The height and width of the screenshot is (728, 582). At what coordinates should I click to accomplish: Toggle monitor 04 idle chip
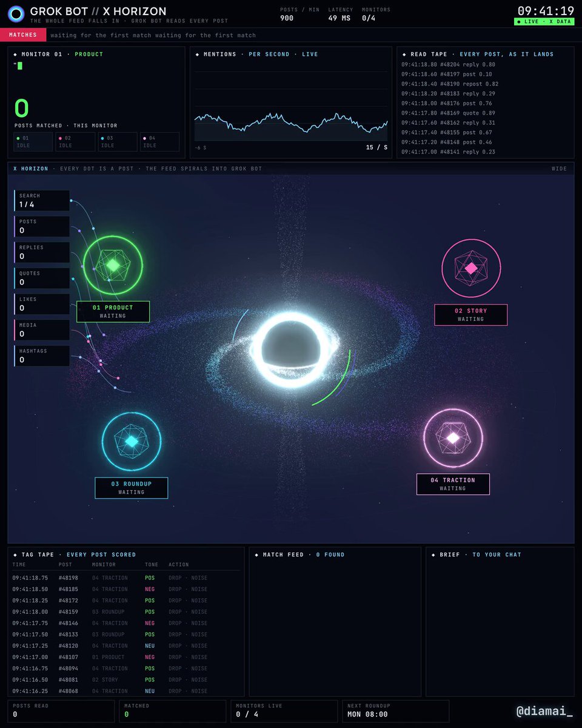[159, 142]
